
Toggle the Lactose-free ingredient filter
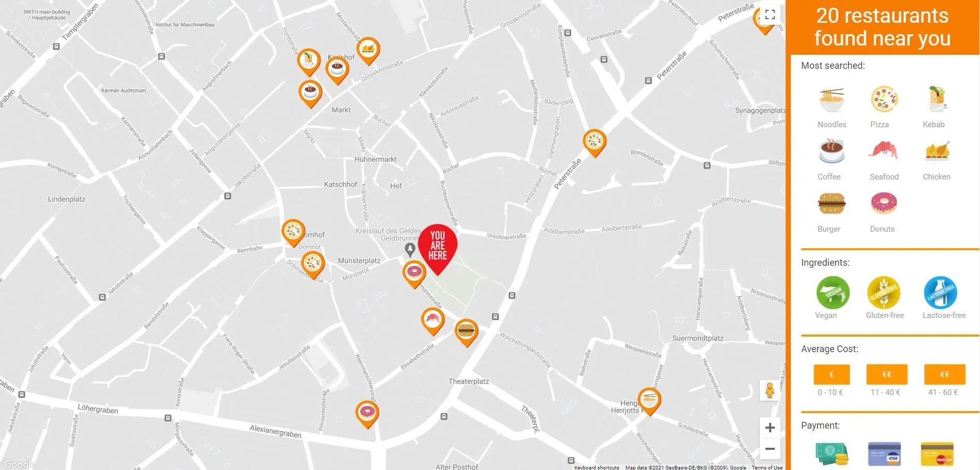coord(941,293)
